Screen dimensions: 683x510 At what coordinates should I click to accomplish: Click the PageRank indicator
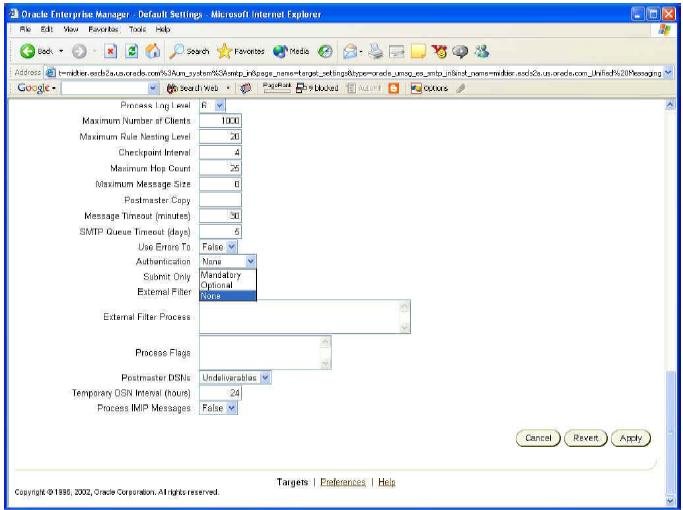276,88
